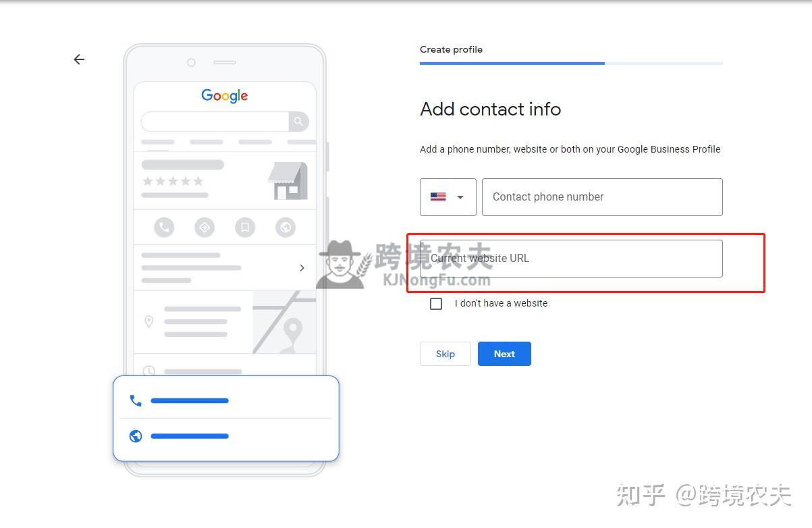Viewport: 812px width, 528px height.
Task: Click the US flag in the country selector
Action: pyautogui.click(x=438, y=197)
